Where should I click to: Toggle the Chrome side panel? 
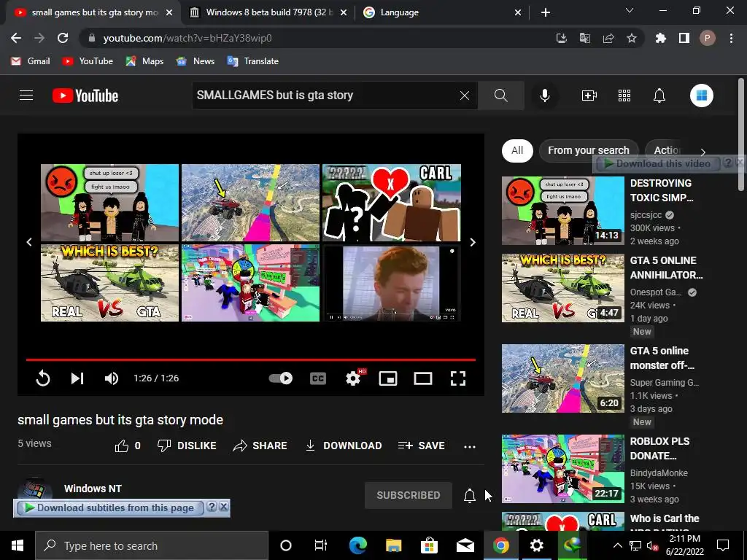[x=684, y=38]
